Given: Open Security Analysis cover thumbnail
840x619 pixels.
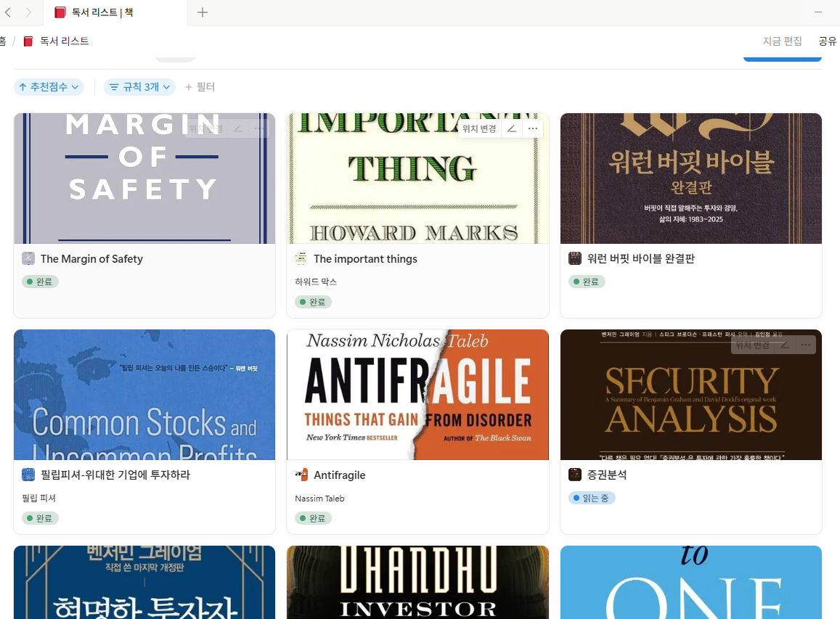Looking at the screenshot, I should coord(691,395).
